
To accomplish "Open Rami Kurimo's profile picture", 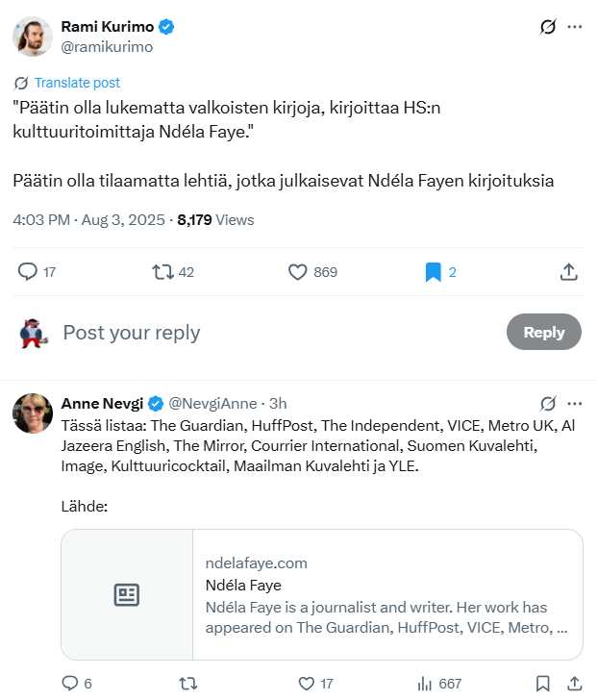I will [x=32, y=37].
